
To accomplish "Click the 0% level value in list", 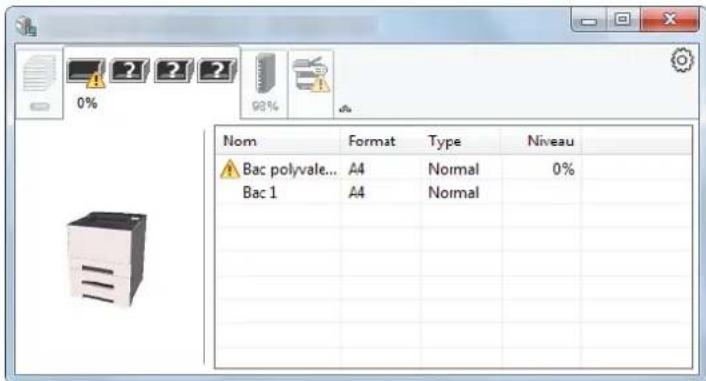I will point(563,169).
